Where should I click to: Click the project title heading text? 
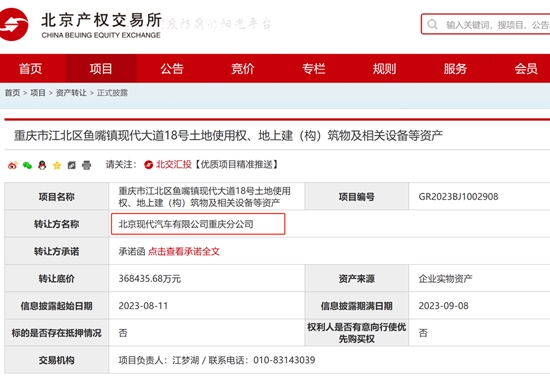tap(228, 135)
